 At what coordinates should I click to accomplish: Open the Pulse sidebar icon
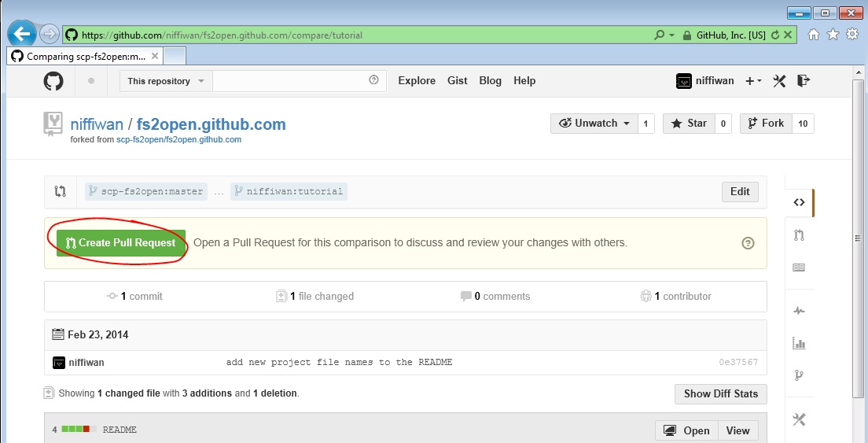(799, 311)
